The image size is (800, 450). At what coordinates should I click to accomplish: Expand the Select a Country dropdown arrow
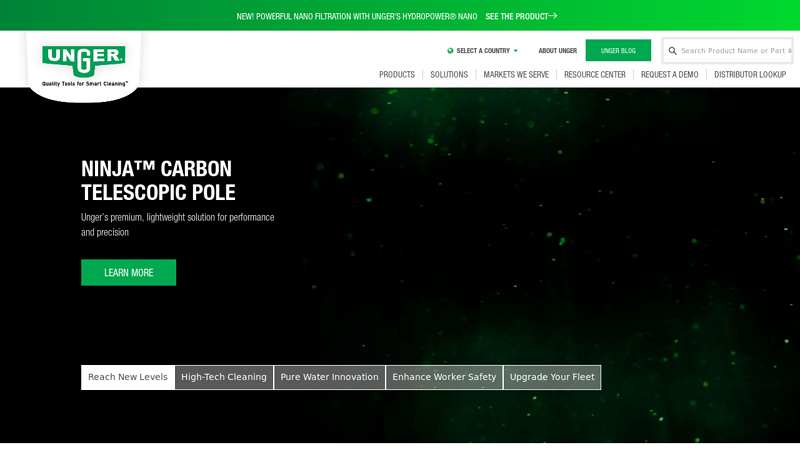point(516,51)
